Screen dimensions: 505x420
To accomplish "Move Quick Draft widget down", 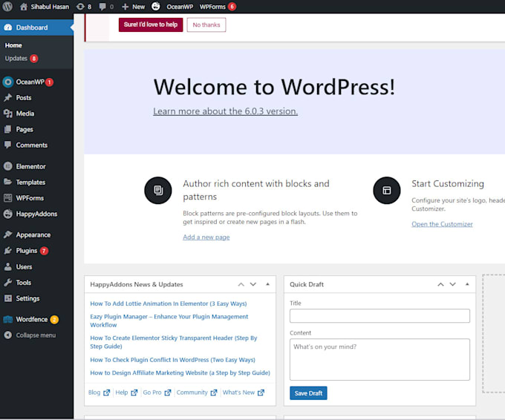I will [x=453, y=284].
